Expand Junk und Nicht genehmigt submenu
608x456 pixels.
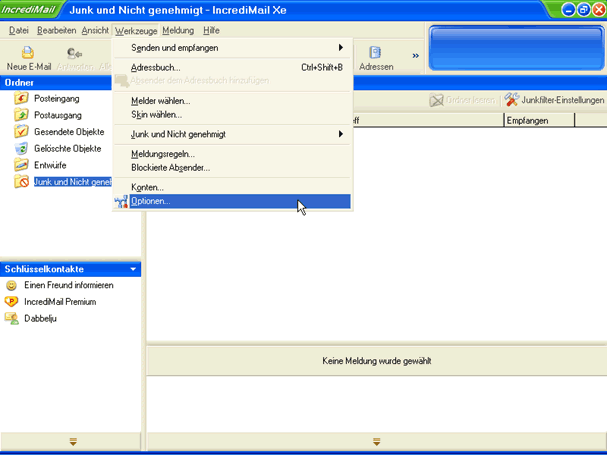pos(233,135)
